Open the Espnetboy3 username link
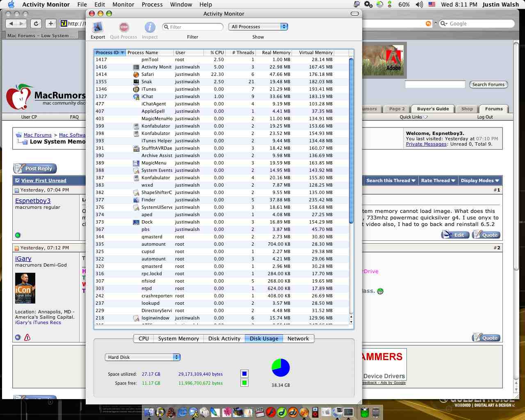Viewport: 525px width, 420px height. point(33,201)
